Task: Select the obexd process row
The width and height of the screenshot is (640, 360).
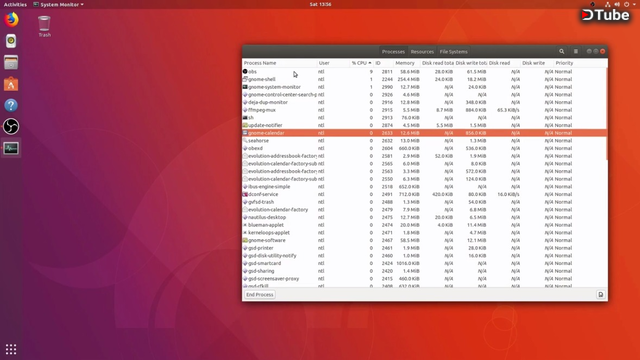Action: click(424, 148)
